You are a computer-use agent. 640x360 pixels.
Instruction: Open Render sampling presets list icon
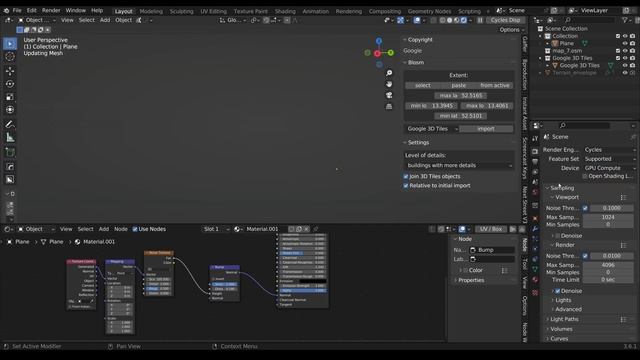623,245
